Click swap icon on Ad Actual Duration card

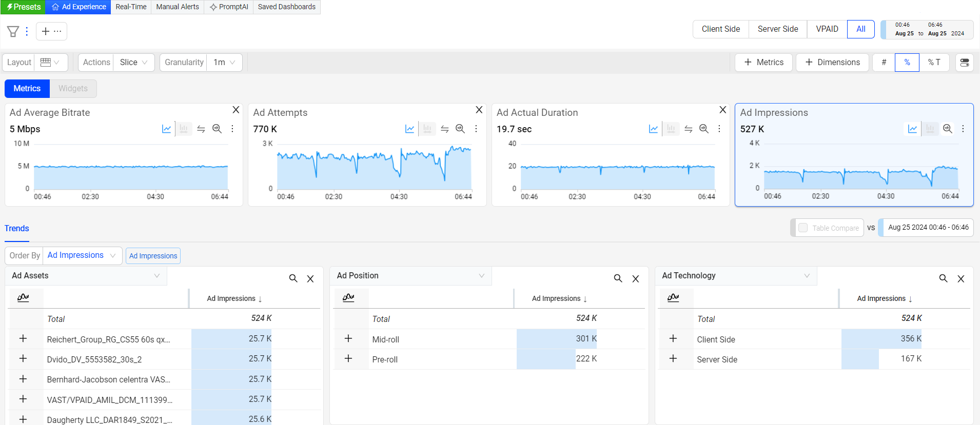[688, 129]
